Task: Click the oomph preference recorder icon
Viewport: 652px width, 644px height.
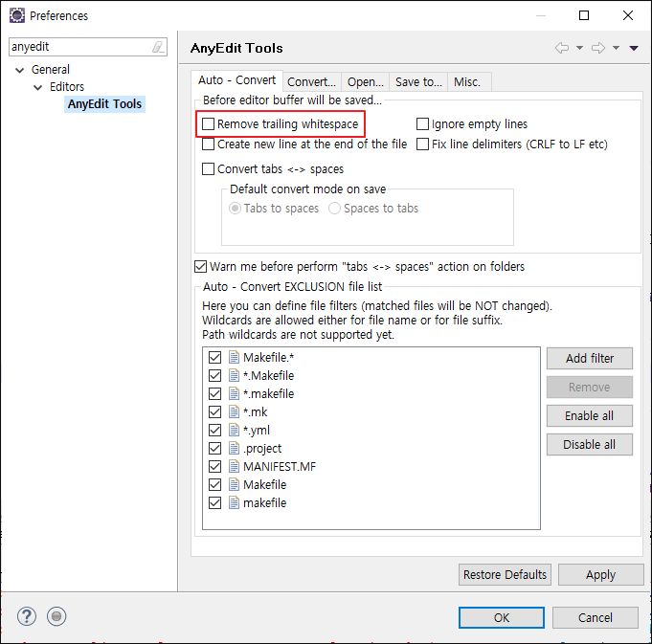Action: coord(56,616)
